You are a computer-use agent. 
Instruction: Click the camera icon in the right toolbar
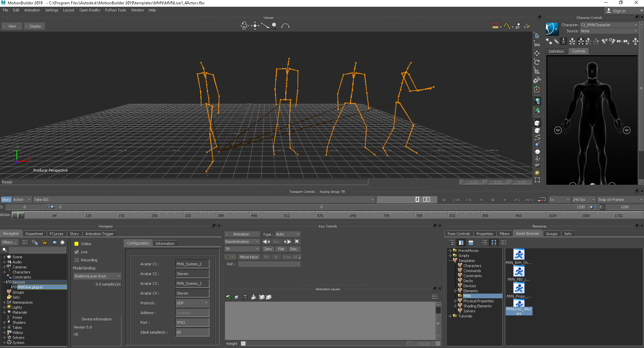[x=537, y=166]
